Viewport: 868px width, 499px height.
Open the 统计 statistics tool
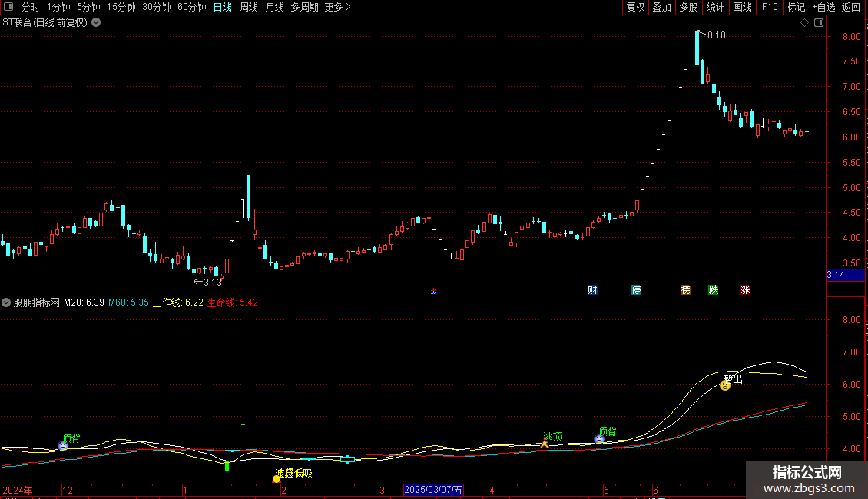pos(715,7)
